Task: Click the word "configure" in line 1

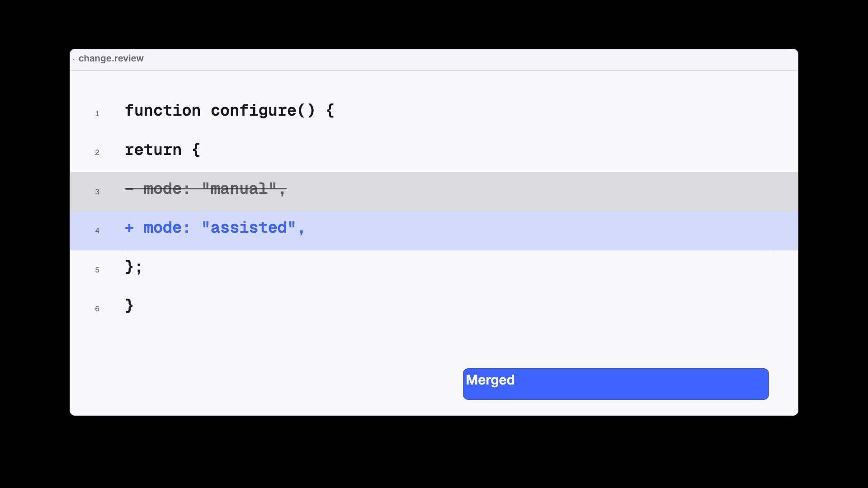Action: point(254,111)
